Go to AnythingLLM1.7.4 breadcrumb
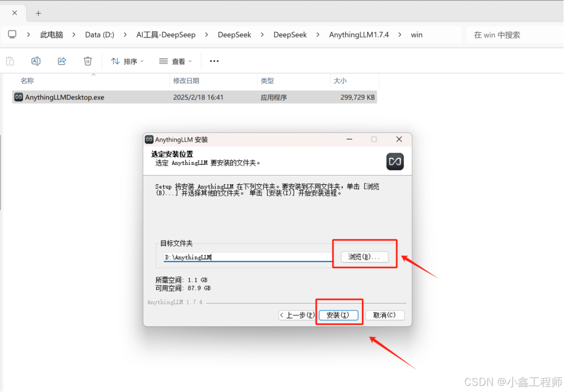The height and width of the screenshot is (392, 564). tap(359, 35)
